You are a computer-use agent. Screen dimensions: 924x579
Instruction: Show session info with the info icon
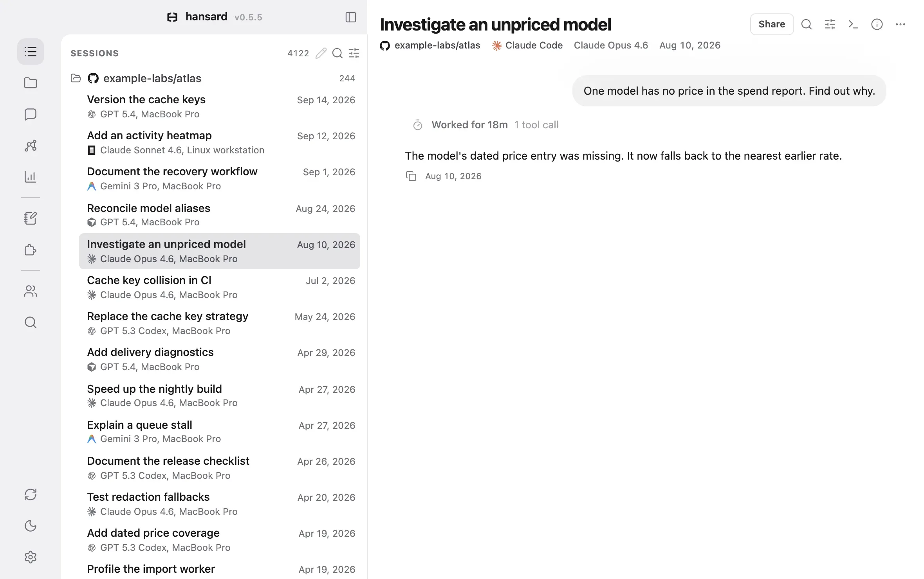click(x=877, y=24)
